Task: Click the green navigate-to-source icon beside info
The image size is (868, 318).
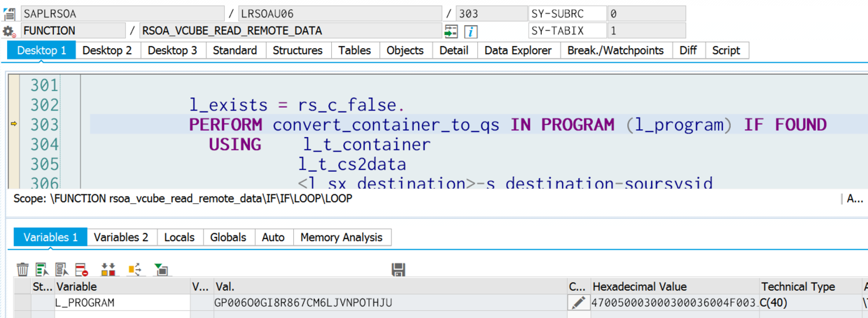Action: pos(451,31)
